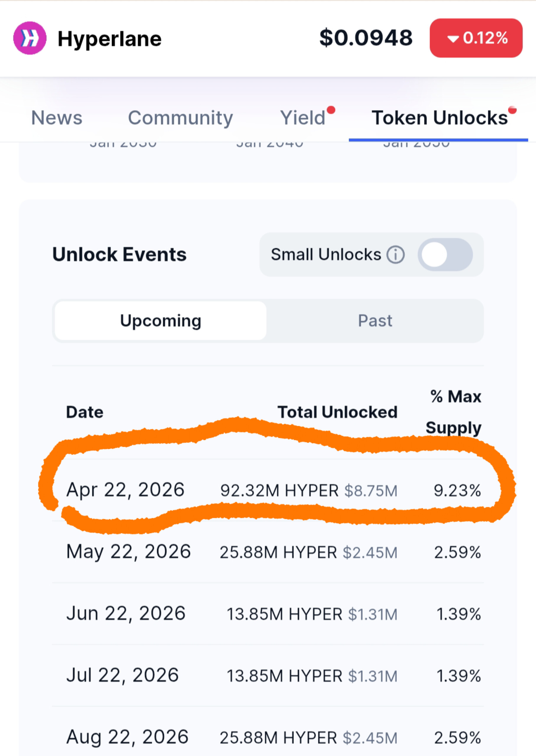Image resolution: width=536 pixels, height=756 pixels.
Task: Click the % Max Supply column header
Action: [454, 412]
